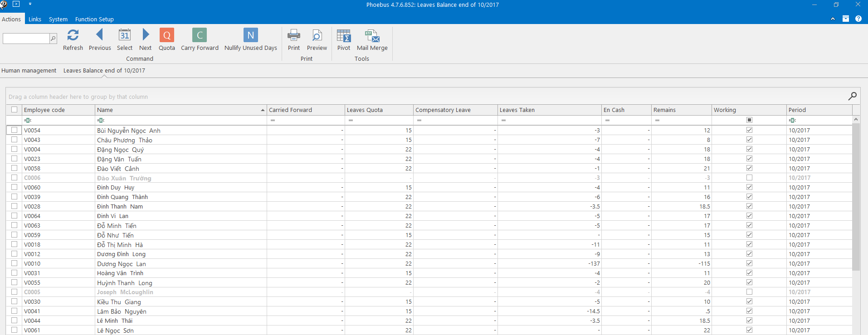Open the Pivot tool
Viewport: 868px width, 335px height.
click(344, 35)
